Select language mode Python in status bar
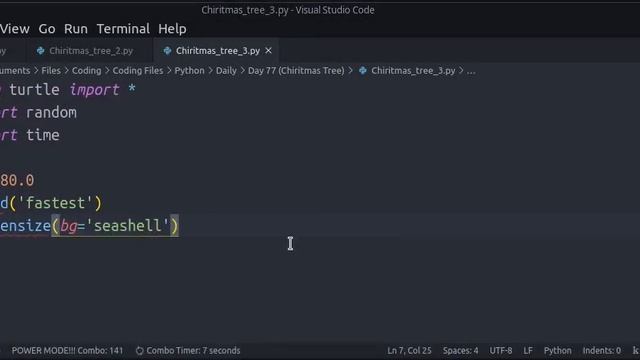 pyautogui.click(x=558, y=351)
